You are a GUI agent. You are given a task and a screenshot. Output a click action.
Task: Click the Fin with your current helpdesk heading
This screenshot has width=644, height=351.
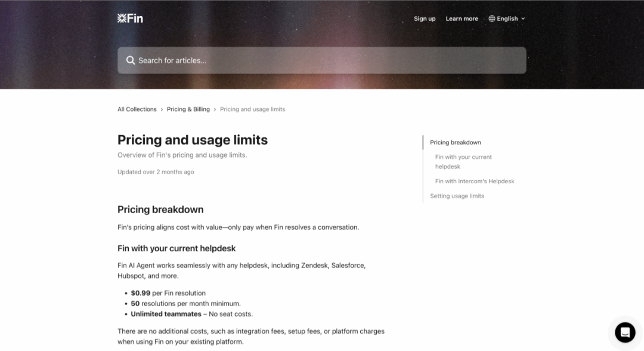pos(177,248)
